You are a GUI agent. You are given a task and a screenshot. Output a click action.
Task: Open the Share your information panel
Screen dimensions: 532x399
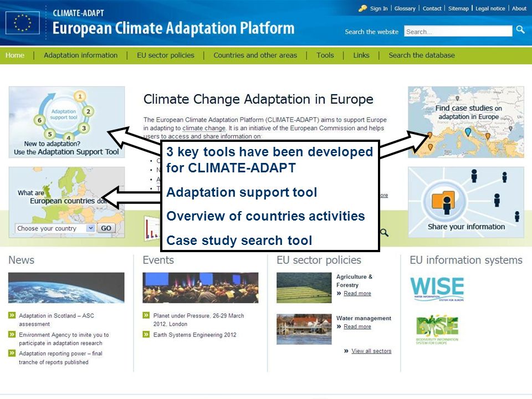[466, 202]
